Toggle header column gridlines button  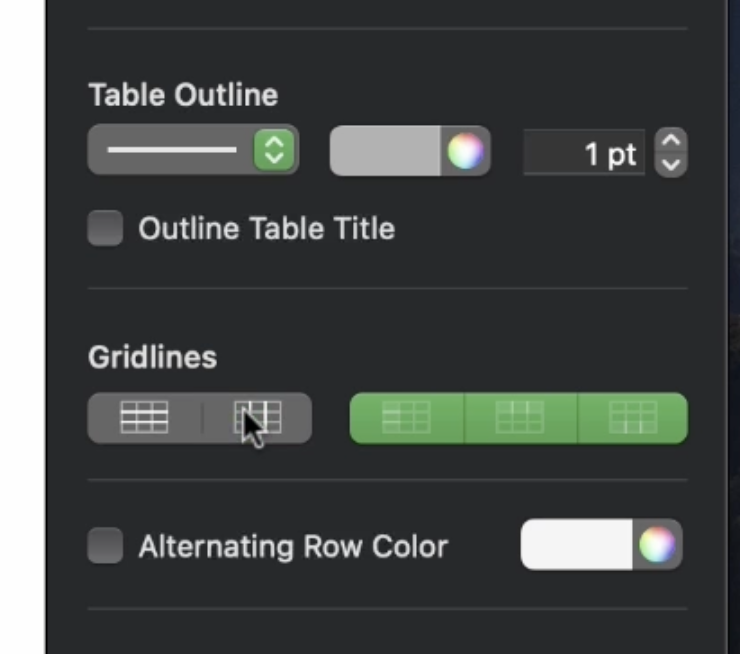point(406,418)
